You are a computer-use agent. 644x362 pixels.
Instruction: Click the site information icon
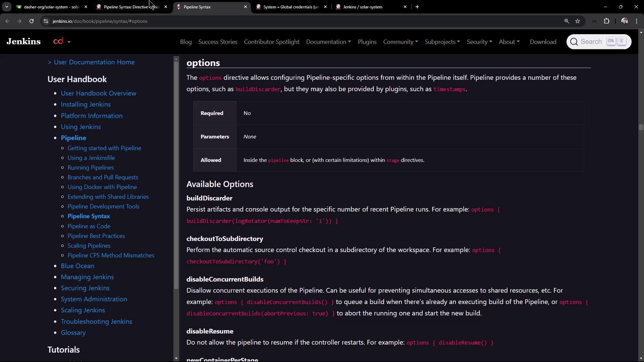tap(46, 21)
